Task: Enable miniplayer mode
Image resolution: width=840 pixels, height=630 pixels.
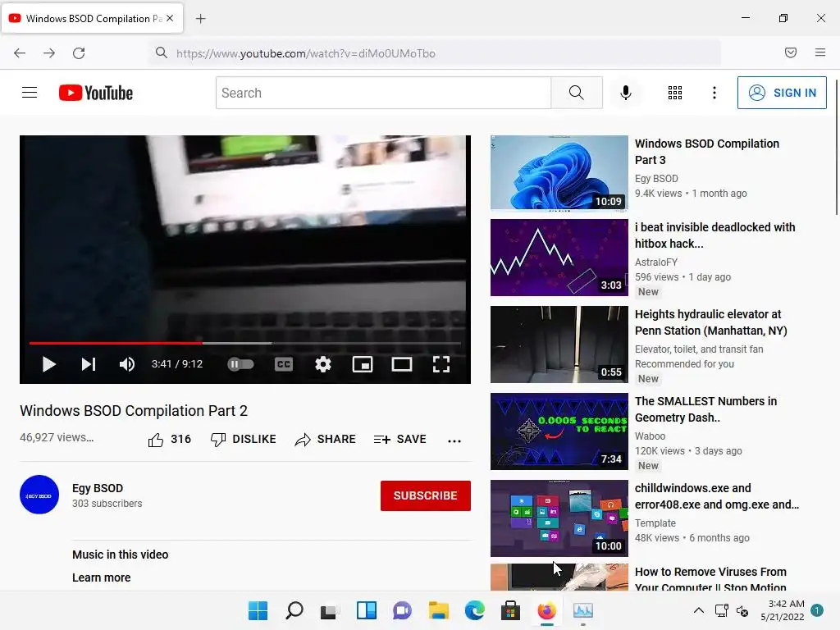Action: tap(363, 364)
